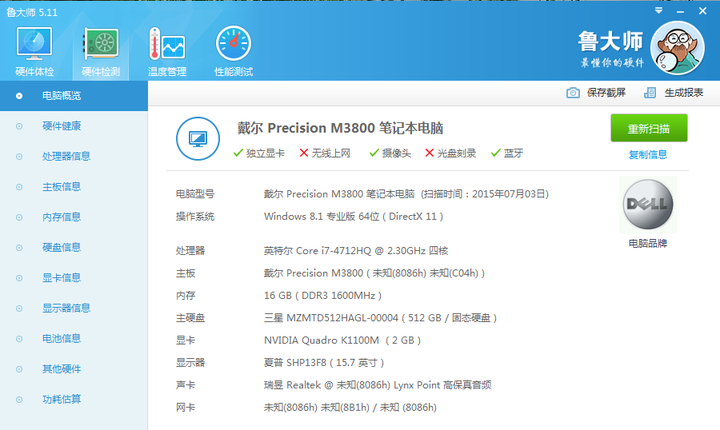Screen dimensions: 720x430
Task: Click the 操作系统 row label
Action: point(195,216)
